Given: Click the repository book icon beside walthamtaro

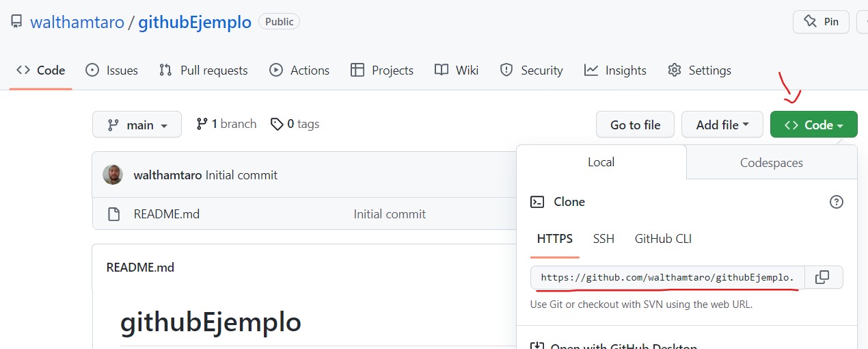Looking at the screenshot, I should 16,22.
